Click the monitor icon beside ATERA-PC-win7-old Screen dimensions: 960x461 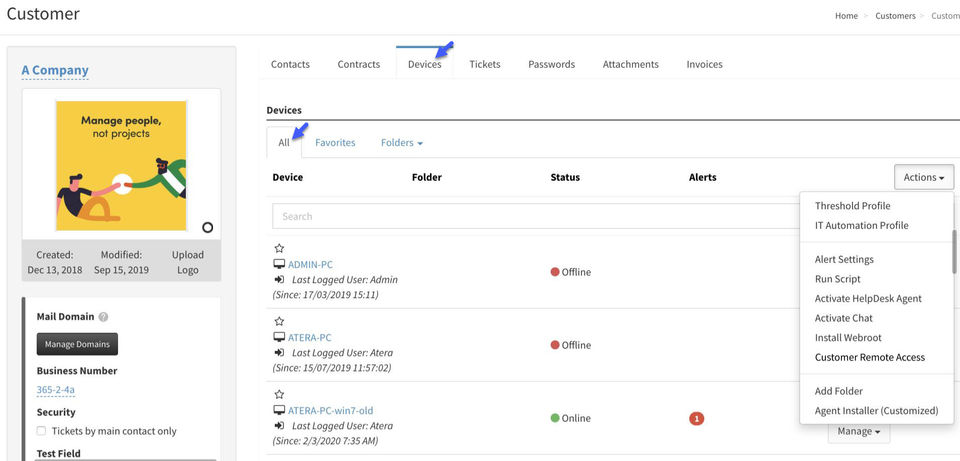click(x=279, y=410)
